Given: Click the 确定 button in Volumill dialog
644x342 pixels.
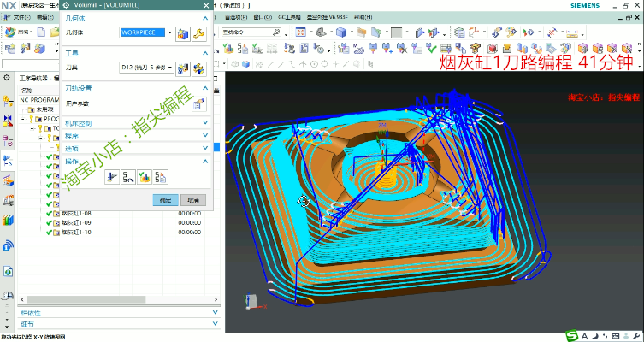Looking at the screenshot, I should pyautogui.click(x=165, y=199).
